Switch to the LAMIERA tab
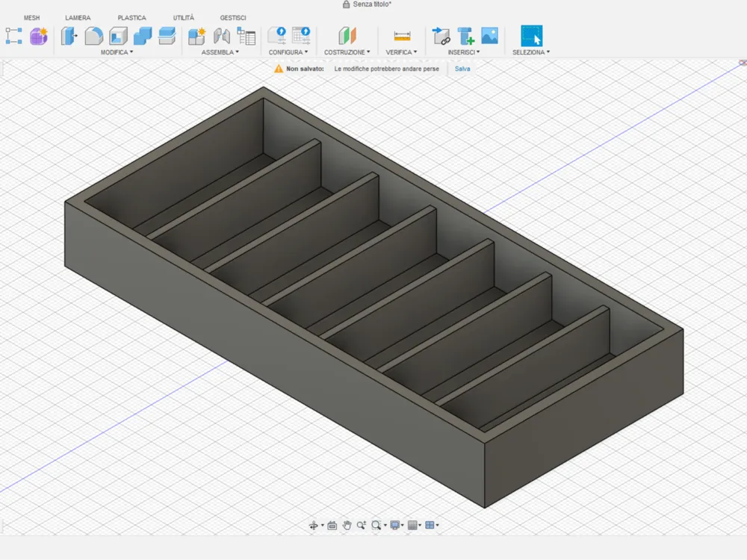The height and width of the screenshot is (560, 747). pyautogui.click(x=78, y=18)
